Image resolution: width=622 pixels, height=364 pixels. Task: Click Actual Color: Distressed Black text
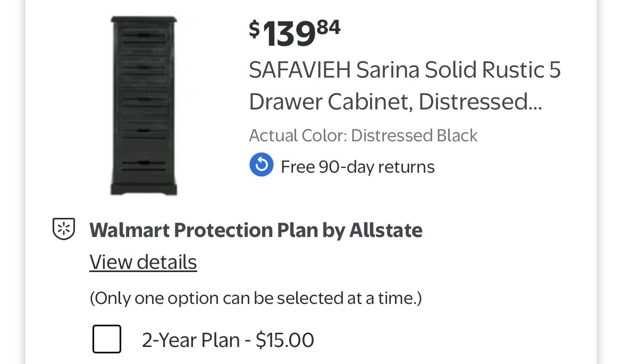(x=363, y=136)
